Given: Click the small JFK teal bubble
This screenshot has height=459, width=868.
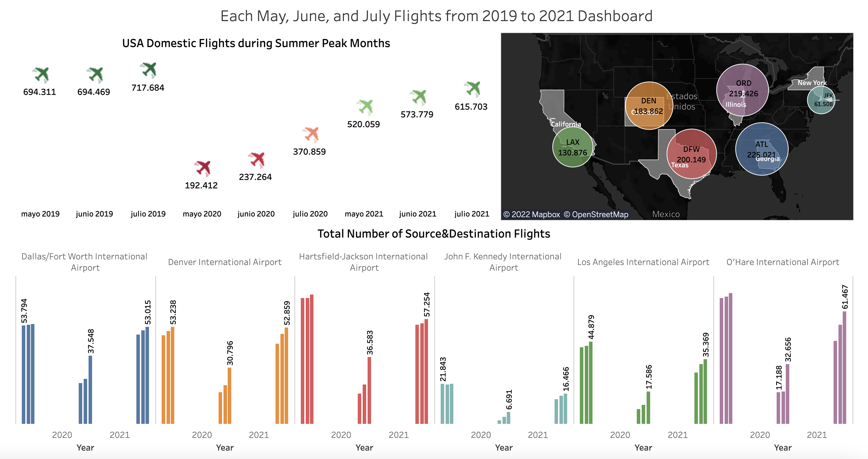Looking at the screenshot, I should click(821, 100).
